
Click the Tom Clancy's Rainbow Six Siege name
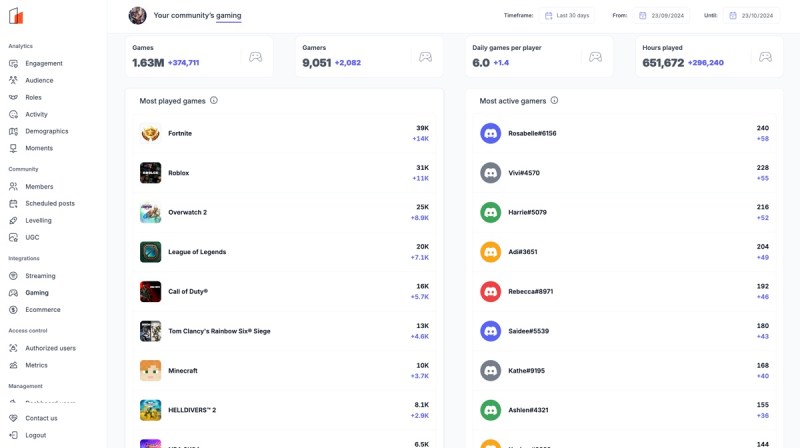pyautogui.click(x=219, y=331)
